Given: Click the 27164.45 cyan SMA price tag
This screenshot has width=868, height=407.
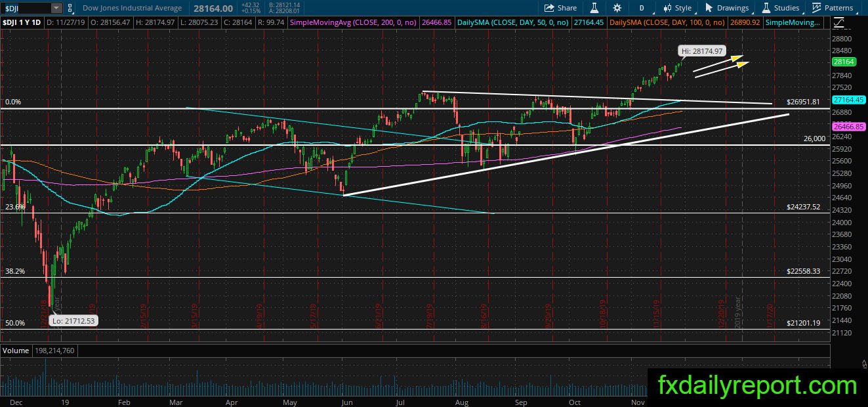Looking at the screenshot, I should coord(847,100).
